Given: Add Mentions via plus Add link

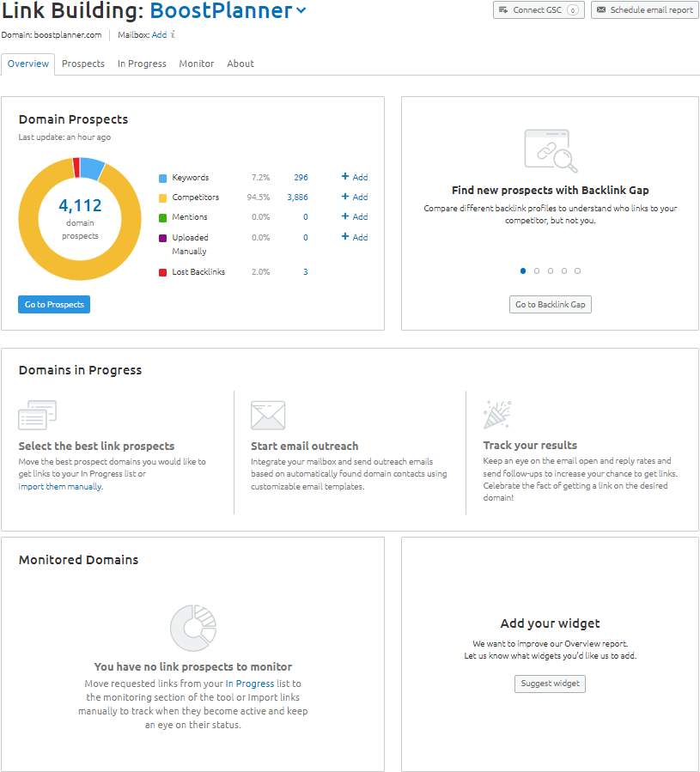Looking at the screenshot, I should [x=355, y=216].
